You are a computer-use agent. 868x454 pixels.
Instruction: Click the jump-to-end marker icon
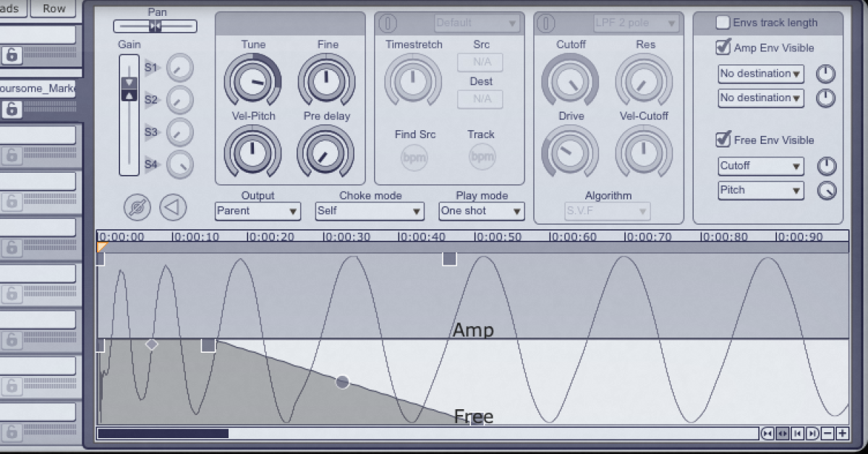point(812,433)
